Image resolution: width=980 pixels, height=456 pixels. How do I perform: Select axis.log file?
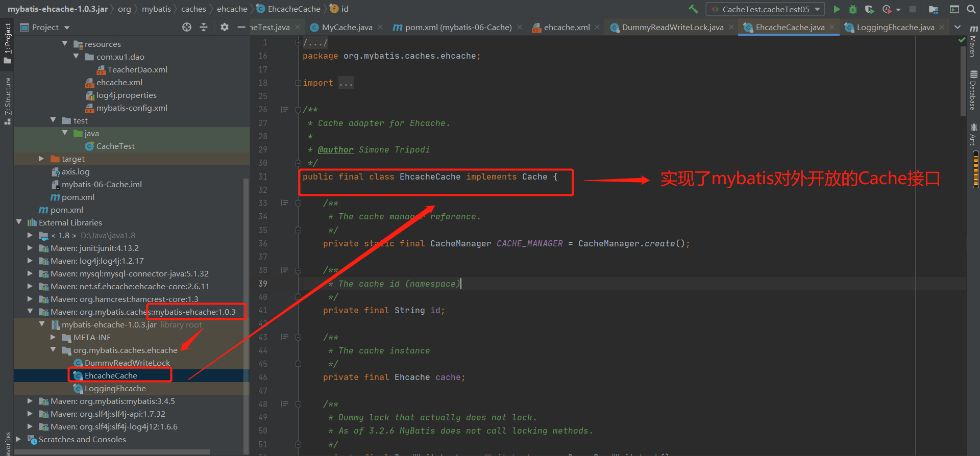[70, 171]
